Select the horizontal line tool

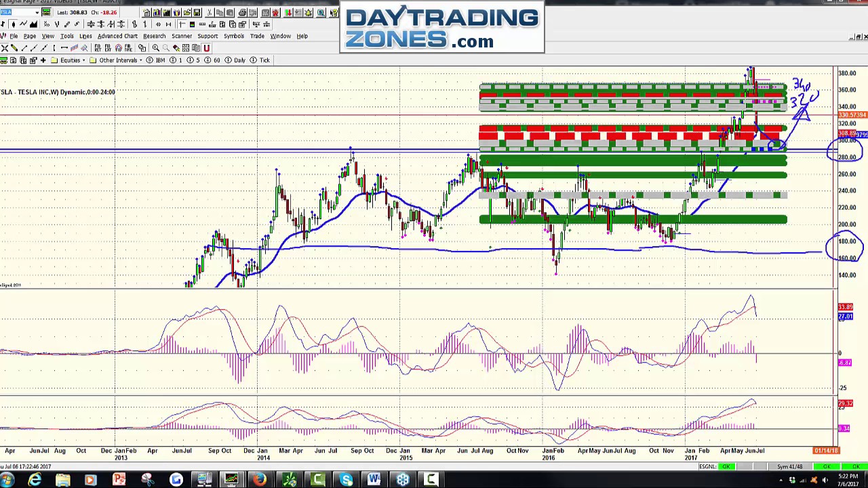tap(64, 47)
